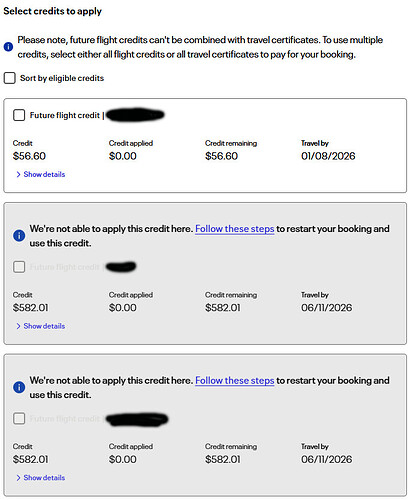Click the info icon in the last unavailable credit card
410x500 pixels.
[x=19, y=387]
